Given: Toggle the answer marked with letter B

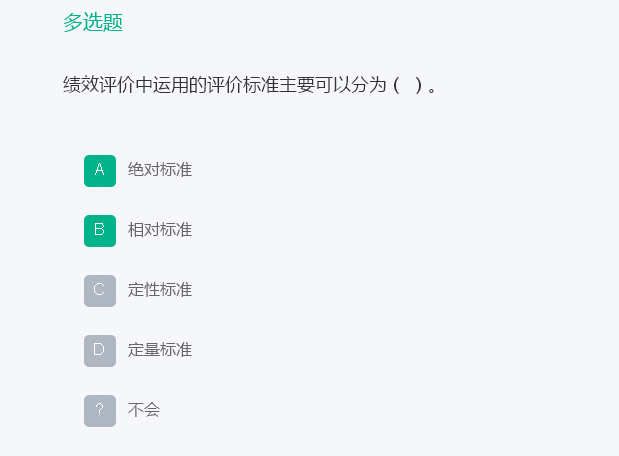Looking at the screenshot, I should tap(100, 231).
